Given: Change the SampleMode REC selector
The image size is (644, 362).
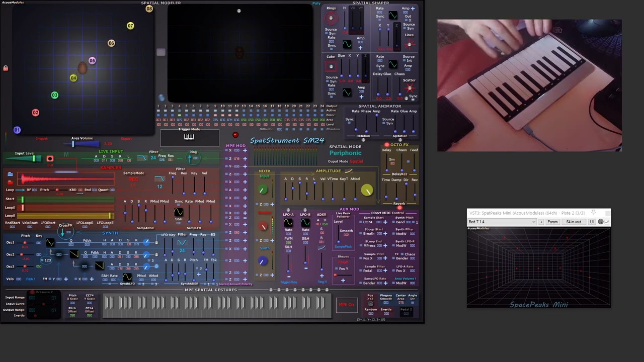Looking at the screenshot, I should pyautogui.click(x=133, y=179).
